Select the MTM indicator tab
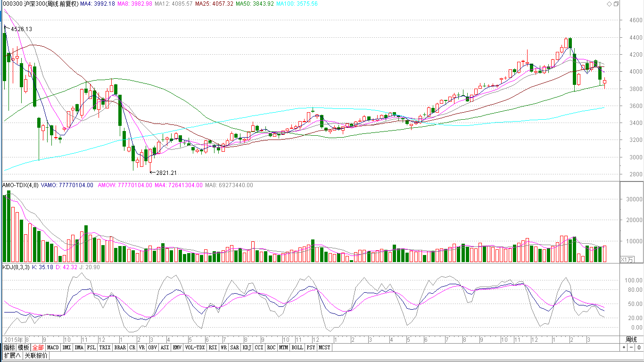 283,347
